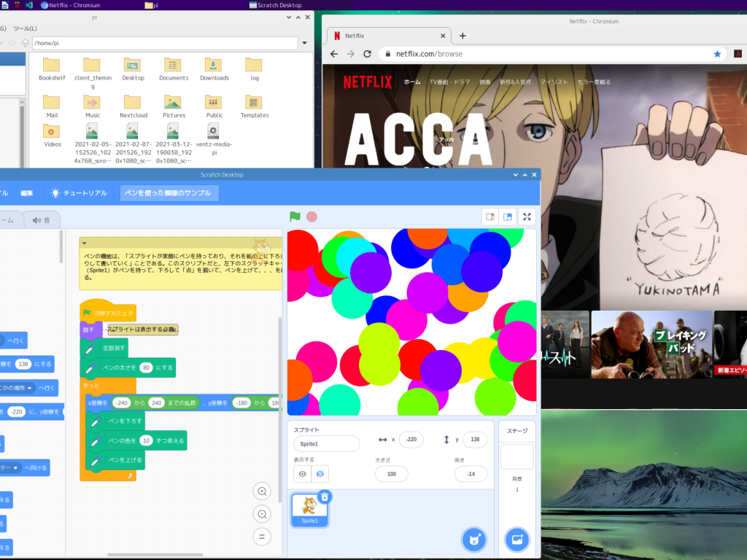Collapse the yellow comment with its arrow
Image resolution: width=747 pixels, height=560 pixels.
(85, 243)
